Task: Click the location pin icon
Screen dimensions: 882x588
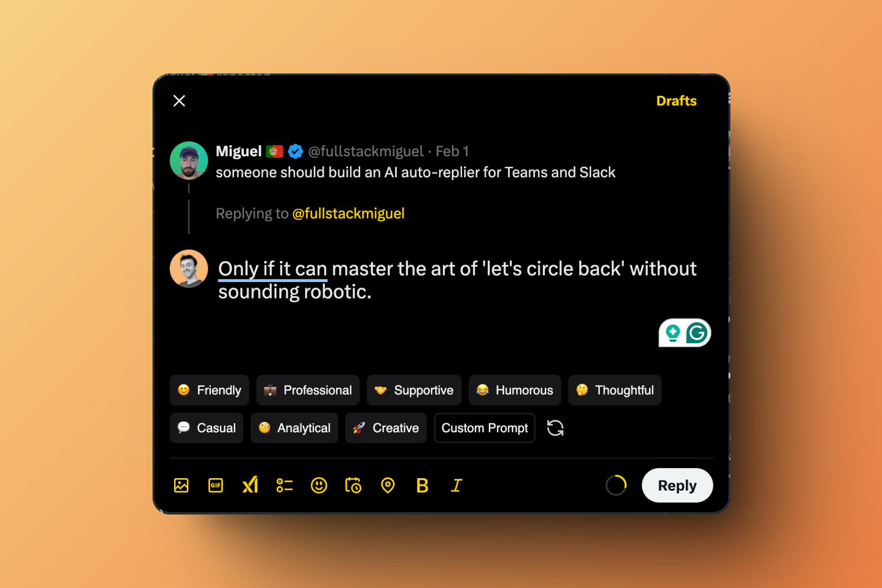Action: coord(387,486)
